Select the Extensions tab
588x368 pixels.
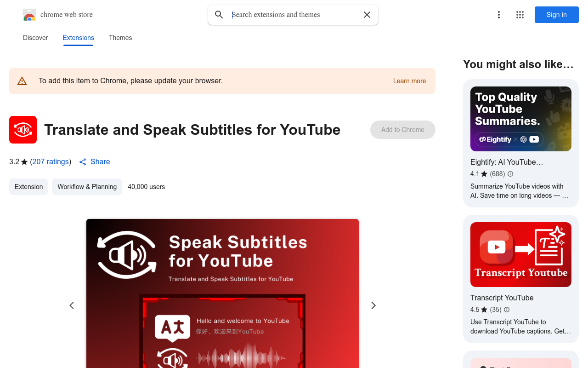[79, 38]
